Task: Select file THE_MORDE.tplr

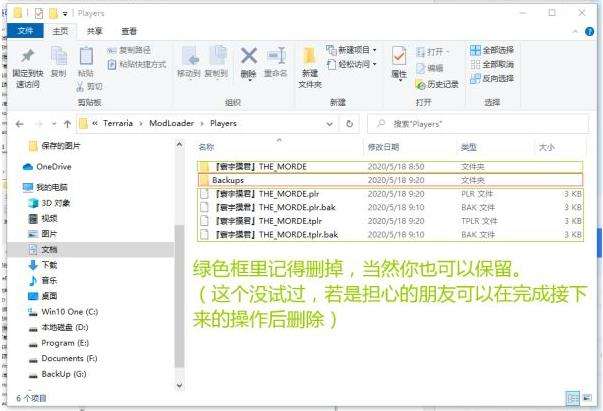Action: tap(390, 221)
